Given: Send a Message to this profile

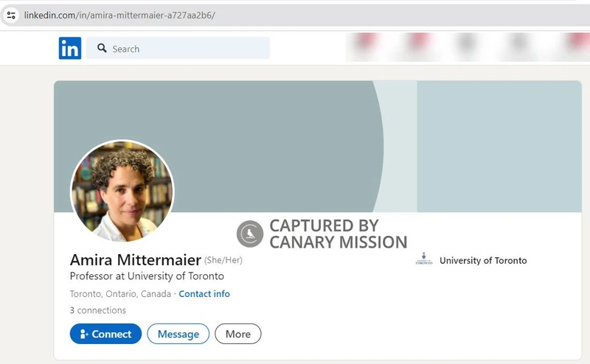Looking at the screenshot, I should pyautogui.click(x=178, y=334).
